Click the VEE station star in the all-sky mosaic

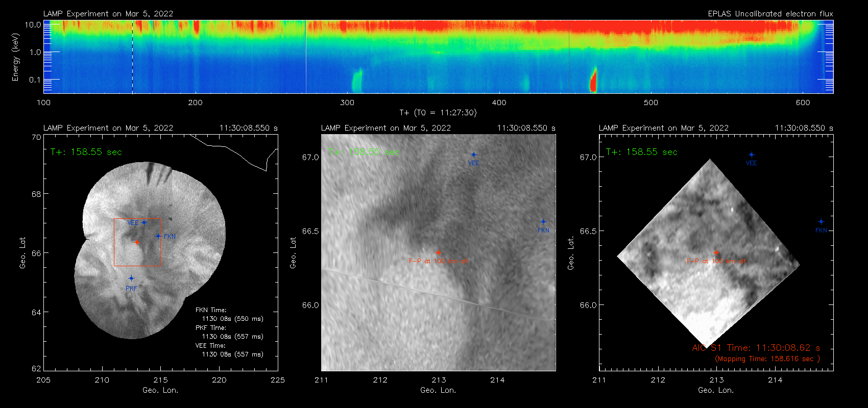[x=144, y=222]
